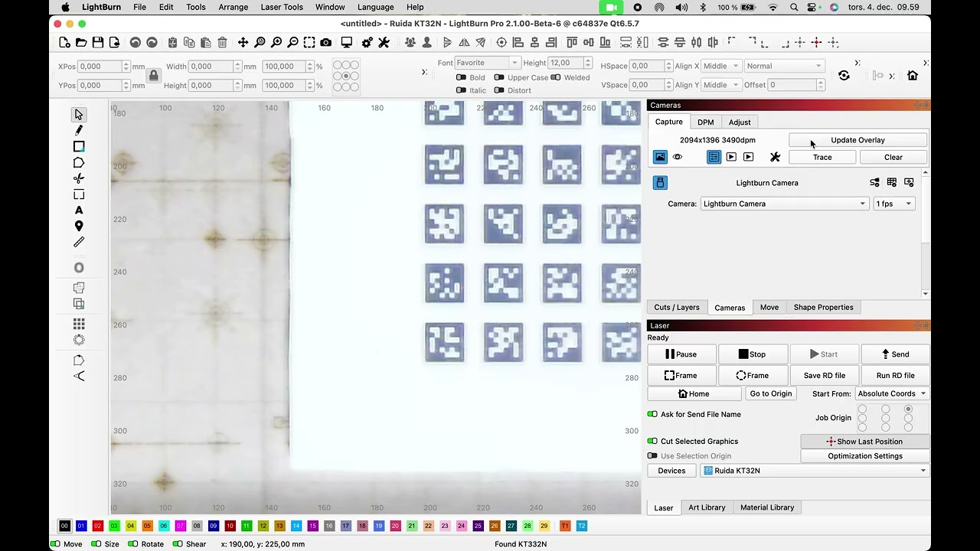Screen dimensions: 980x551
Task: Select the Text tool letter A
Action: 79,210
